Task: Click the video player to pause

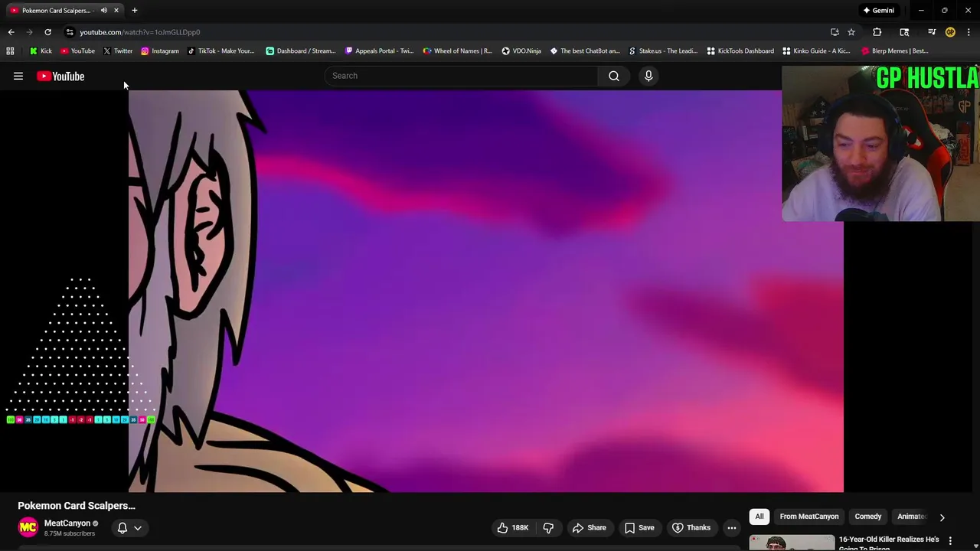Action: click(486, 291)
